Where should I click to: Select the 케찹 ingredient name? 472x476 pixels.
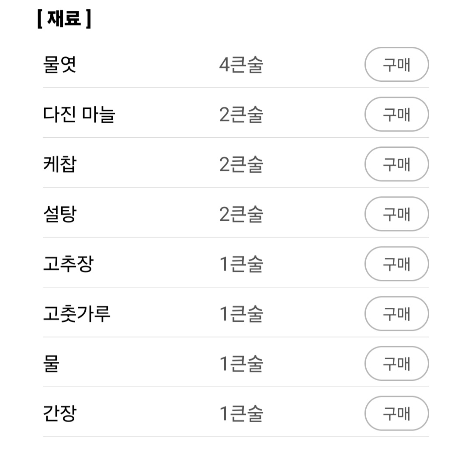click(60, 164)
